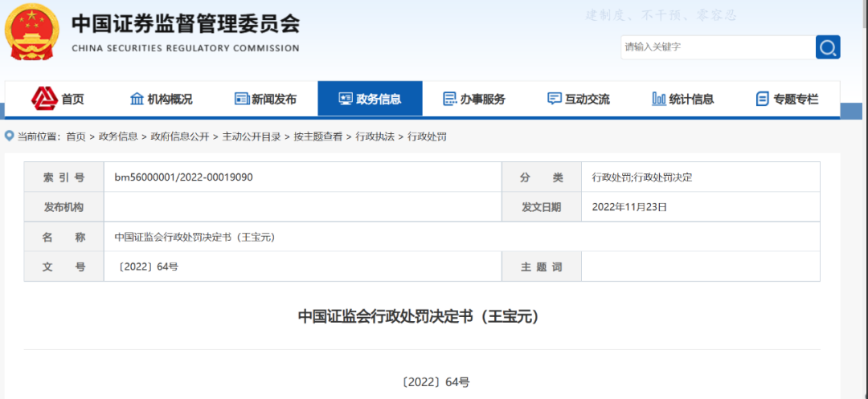Open the 统计信息 navigation tab
The height and width of the screenshot is (399, 868).
click(x=683, y=99)
